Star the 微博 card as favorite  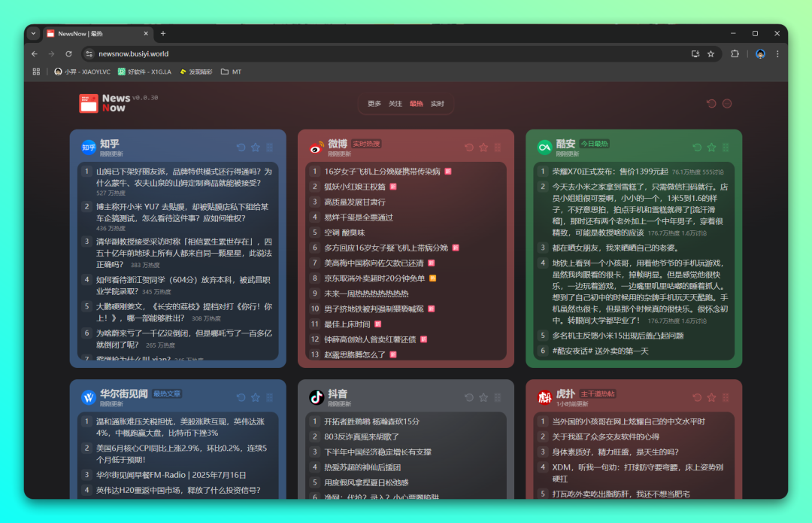[x=483, y=147]
